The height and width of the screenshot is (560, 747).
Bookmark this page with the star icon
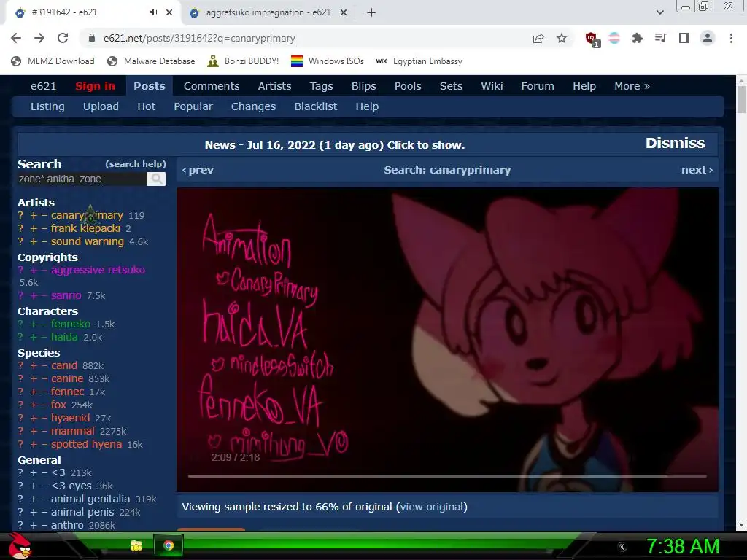(x=562, y=38)
